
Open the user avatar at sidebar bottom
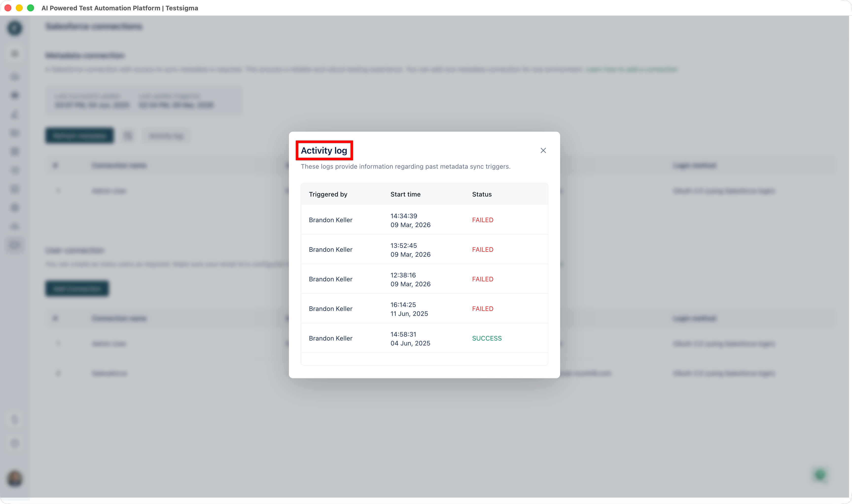[x=15, y=479]
